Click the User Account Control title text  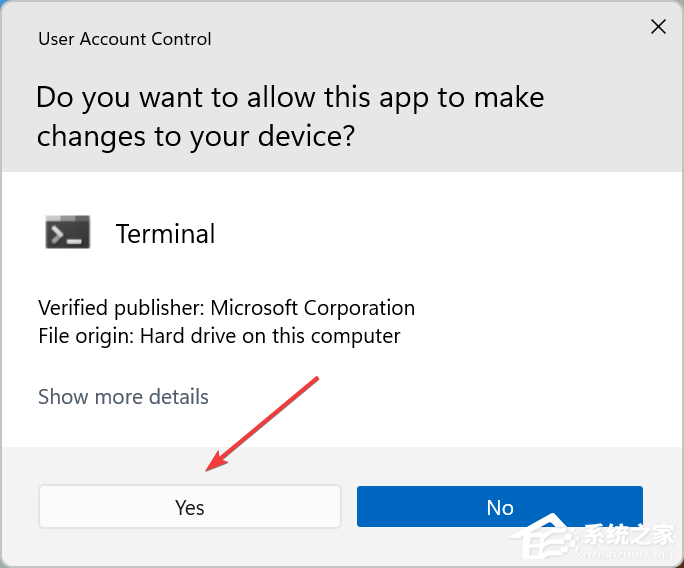pyautogui.click(x=124, y=39)
